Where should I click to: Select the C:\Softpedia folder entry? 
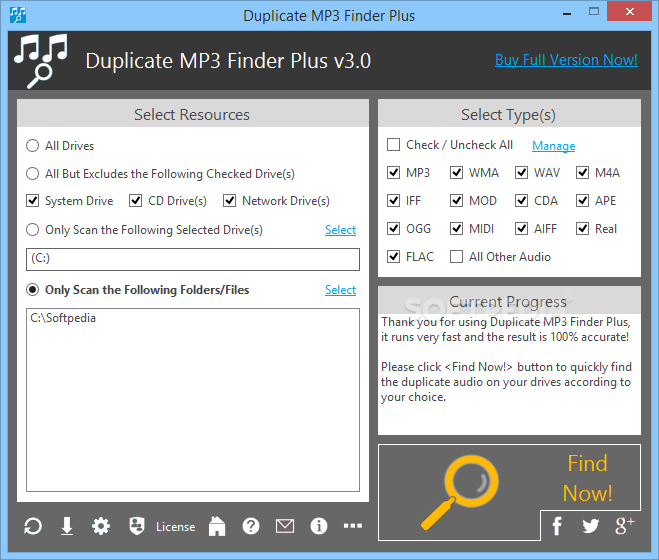click(x=63, y=318)
